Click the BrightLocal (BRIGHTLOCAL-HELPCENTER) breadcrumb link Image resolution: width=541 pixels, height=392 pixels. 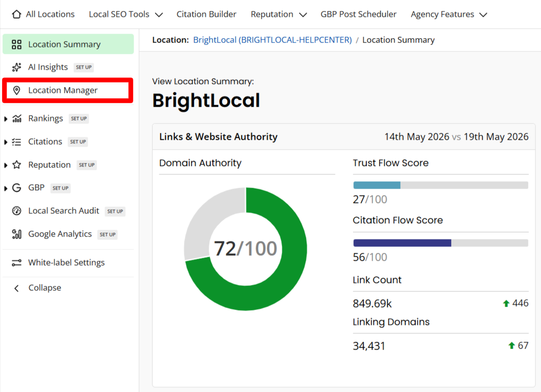click(x=272, y=40)
